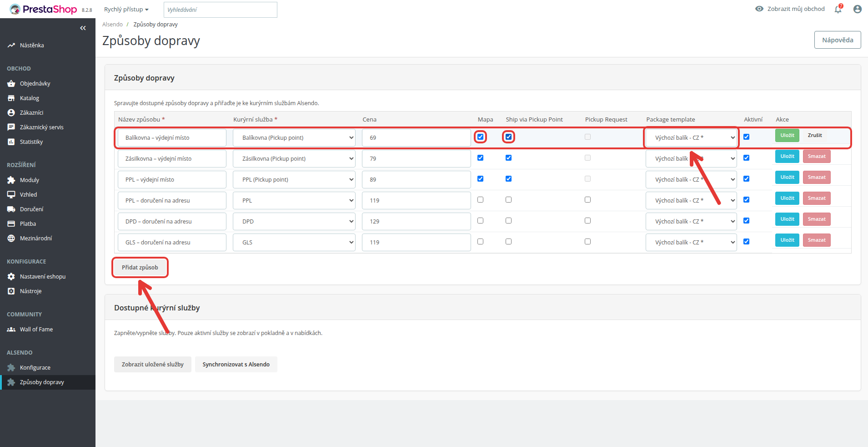This screenshot has height=447, width=868.
Task: Click the Doručení truck icon
Action: pos(11,209)
